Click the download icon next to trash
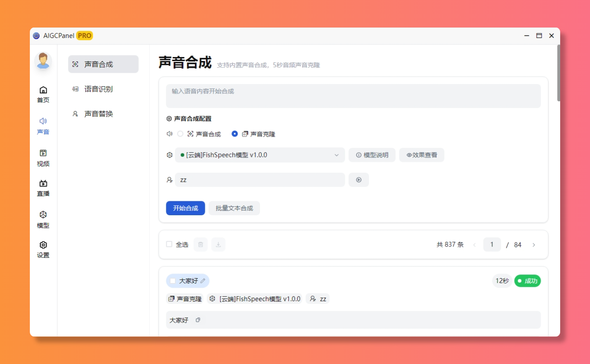 tap(218, 245)
